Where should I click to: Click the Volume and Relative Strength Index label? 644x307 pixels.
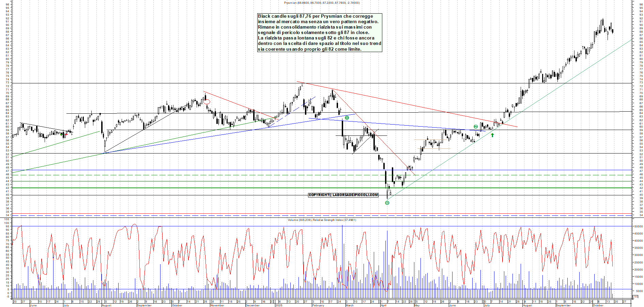[x=322, y=220]
